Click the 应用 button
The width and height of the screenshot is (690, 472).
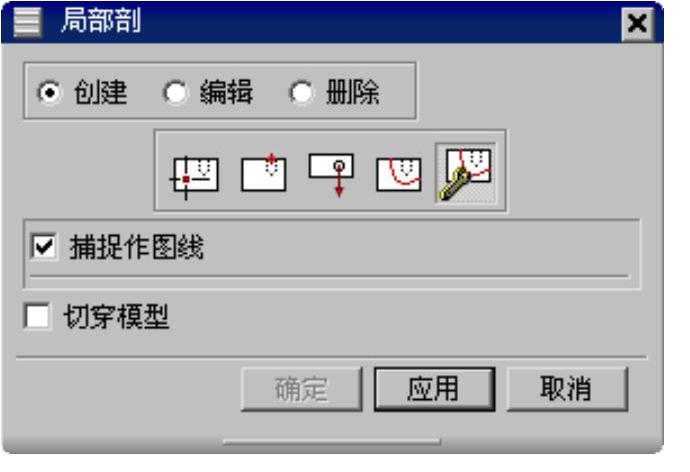(x=434, y=389)
